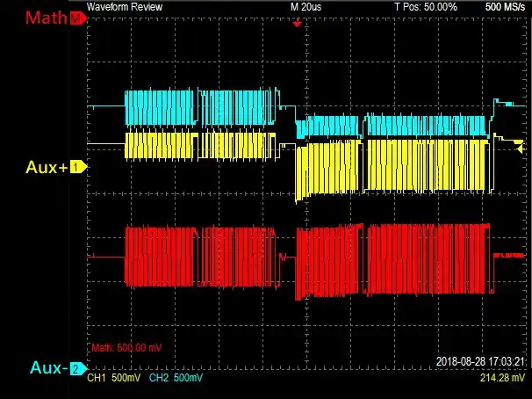Viewport: 532px width, 399px height.
Task: Click the M 20us timebase readout
Action: coord(307,6)
